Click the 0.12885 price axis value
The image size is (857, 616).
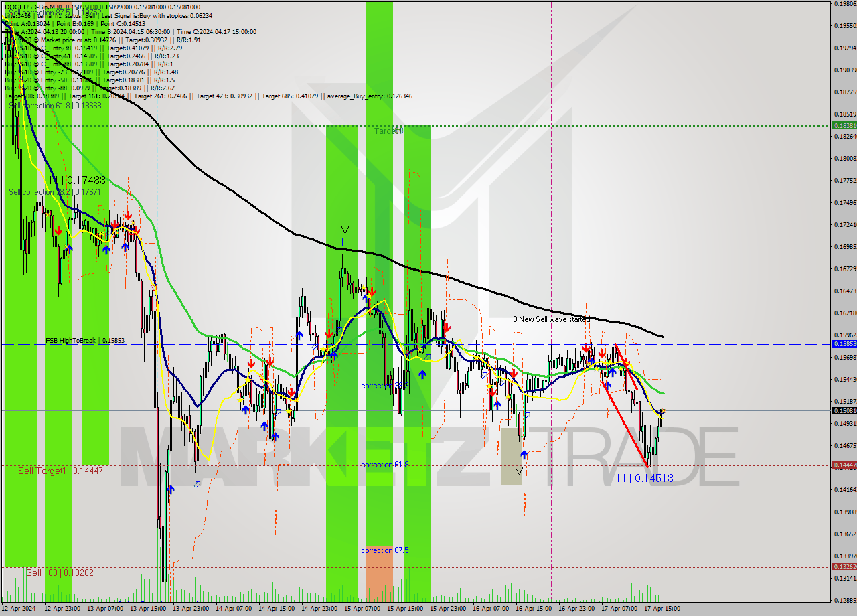click(x=846, y=600)
